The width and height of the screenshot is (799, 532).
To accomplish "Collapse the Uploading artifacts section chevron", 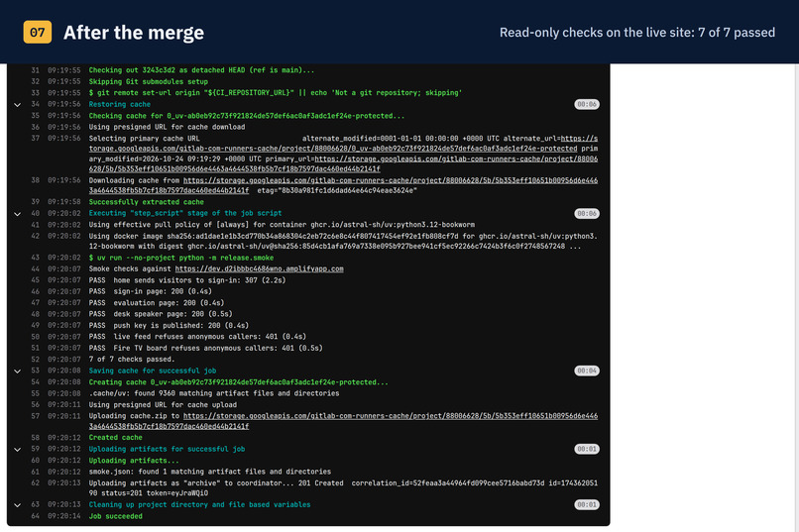I will point(17,450).
